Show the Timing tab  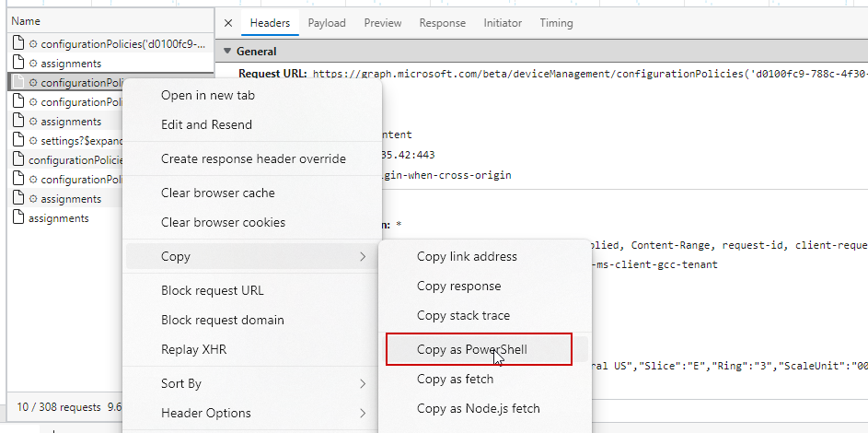click(556, 23)
